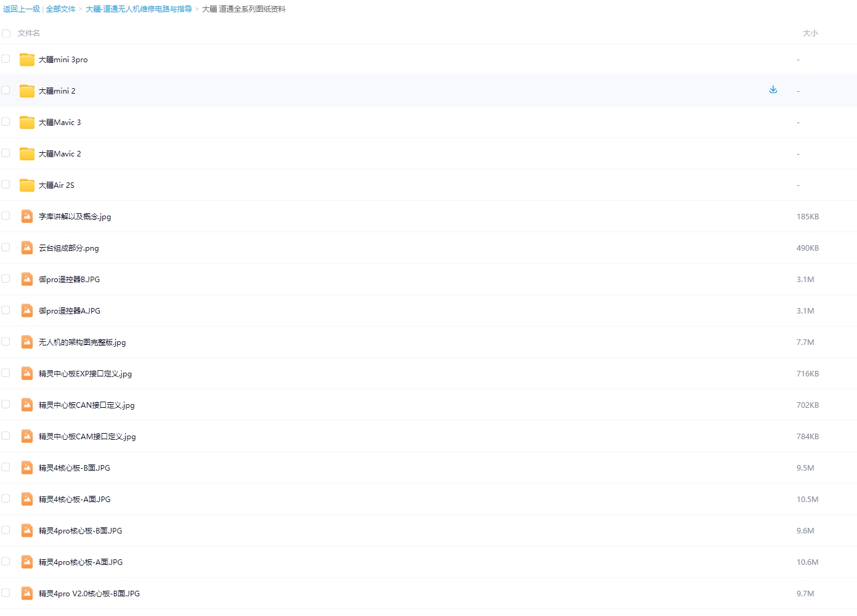Click the image icon of 精灵4pro核心板-A面.JPG

pos(27,562)
